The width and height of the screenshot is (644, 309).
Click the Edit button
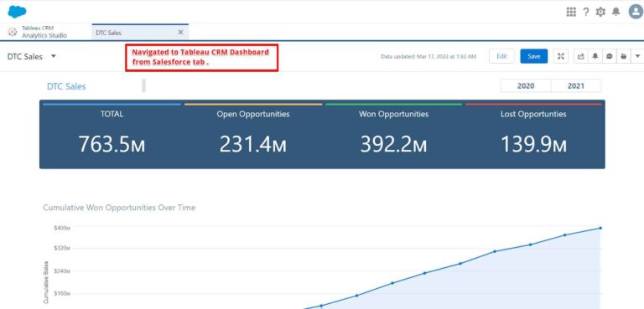coord(501,56)
